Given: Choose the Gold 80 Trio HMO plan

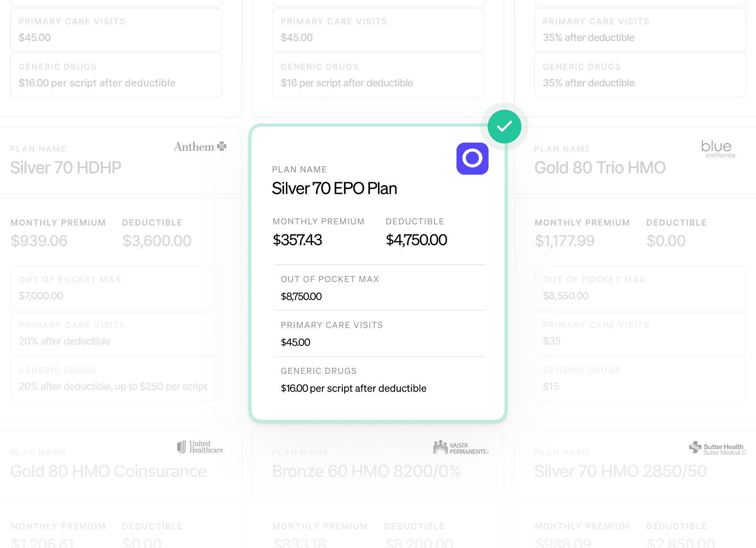Looking at the screenshot, I should 600,167.
